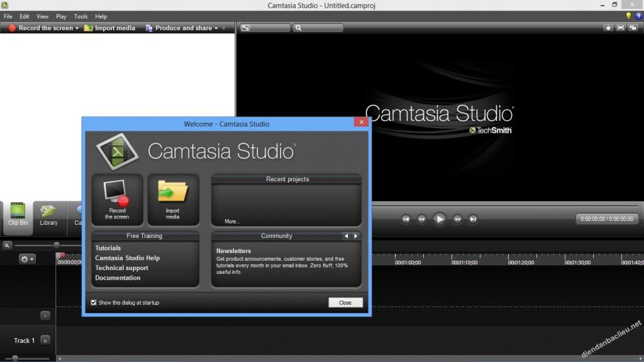This screenshot has width=644, height=362.
Task: Click Produce and share toolbar button
Action: [179, 28]
